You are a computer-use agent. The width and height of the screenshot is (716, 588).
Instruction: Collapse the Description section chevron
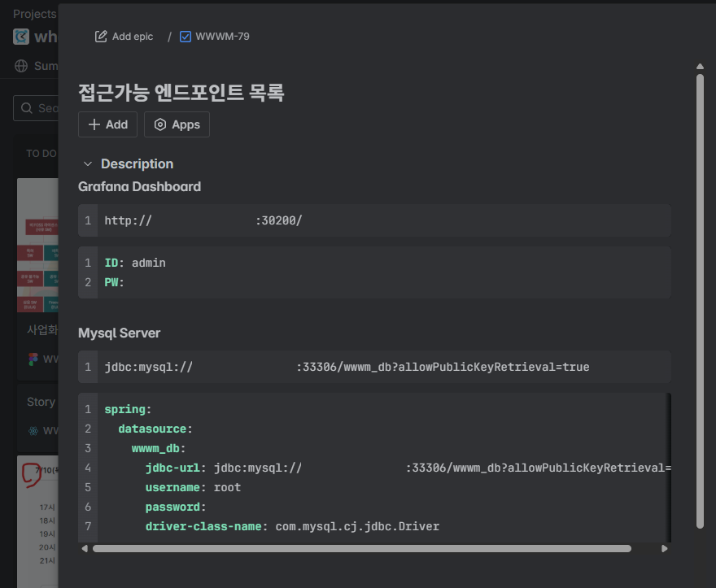[88, 164]
